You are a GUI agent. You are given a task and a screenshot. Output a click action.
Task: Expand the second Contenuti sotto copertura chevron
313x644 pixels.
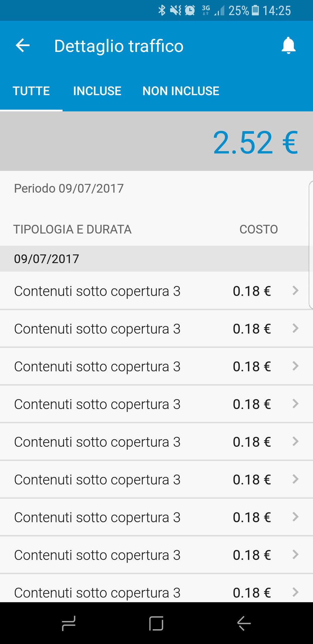295,328
